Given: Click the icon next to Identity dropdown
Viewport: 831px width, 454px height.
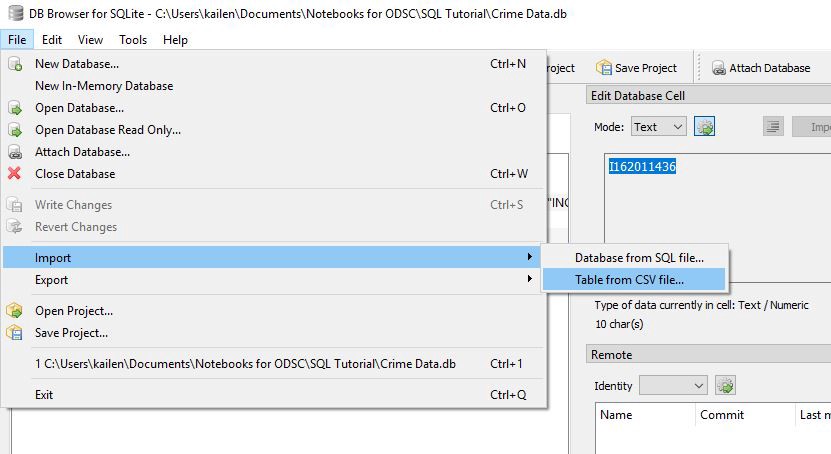Looking at the screenshot, I should 725,385.
